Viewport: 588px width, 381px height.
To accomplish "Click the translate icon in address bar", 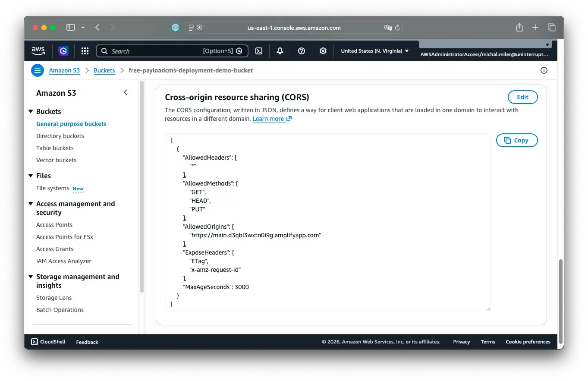I will coord(388,28).
